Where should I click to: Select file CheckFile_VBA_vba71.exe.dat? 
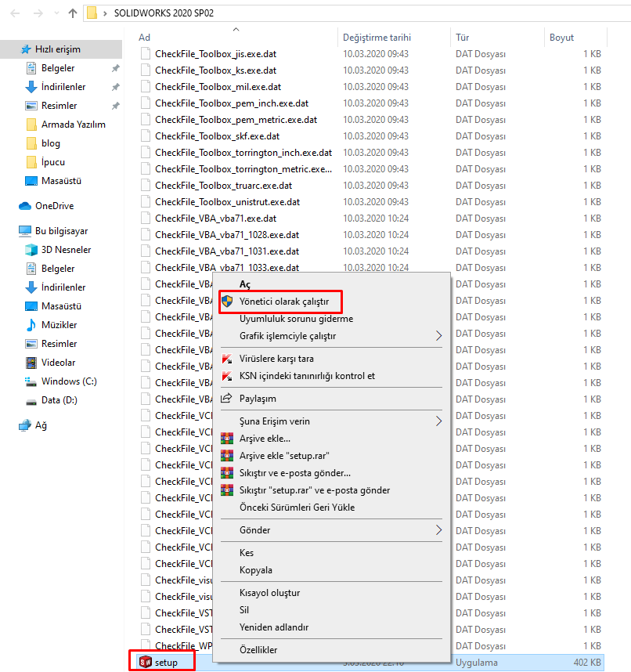tap(216, 219)
